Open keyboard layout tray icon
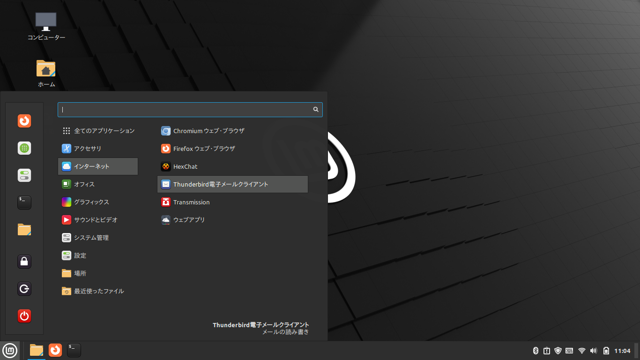640x360 pixels. coord(569,351)
